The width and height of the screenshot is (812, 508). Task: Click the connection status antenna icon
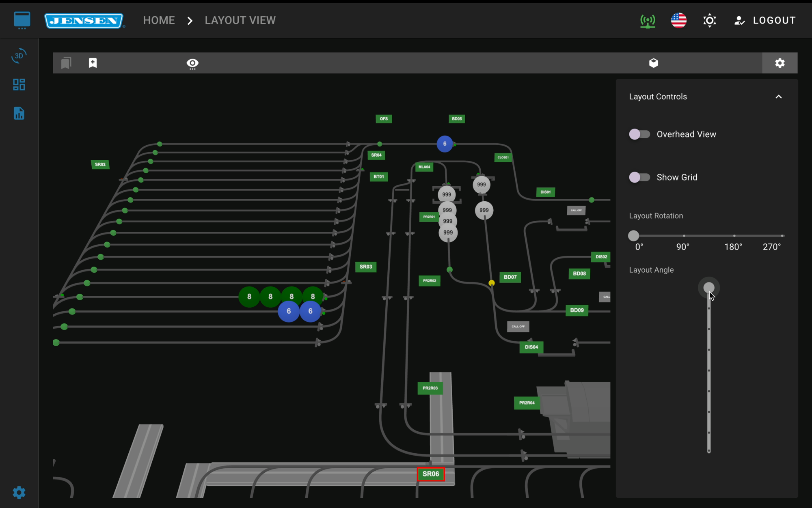pos(648,20)
